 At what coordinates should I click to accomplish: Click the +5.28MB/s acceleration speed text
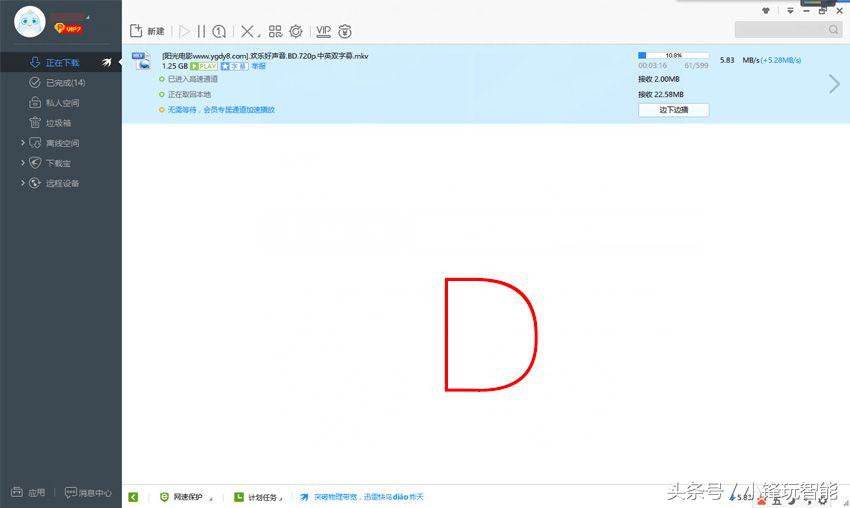[781, 60]
